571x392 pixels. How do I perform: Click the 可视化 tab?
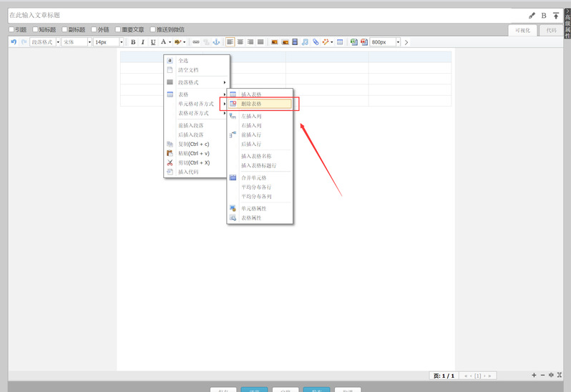pyautogui.click(x=523, y=30)
